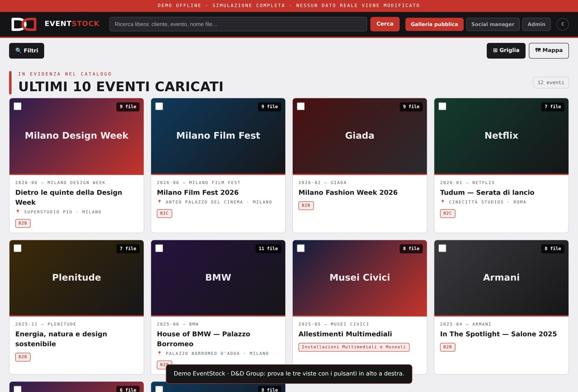This screenshot has width=578, height=392.
Task: Select the Armani card checkbox
Action: point(442,248)
